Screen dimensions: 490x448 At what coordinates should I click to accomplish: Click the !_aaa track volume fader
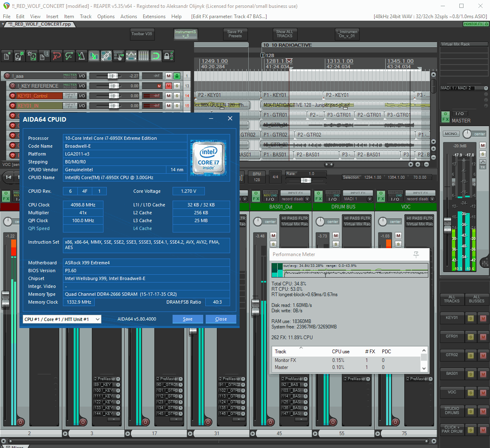[x=113, y=76]
